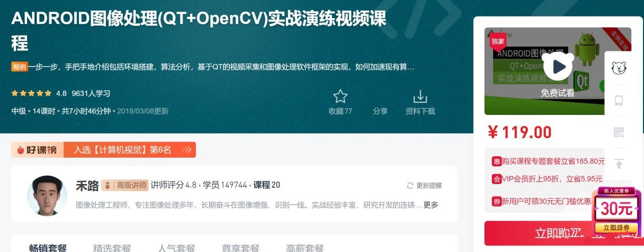The height and width of the screenshot is (252, 644).
Task: Expand instructor bio with 更多
Action: [431, 205]
